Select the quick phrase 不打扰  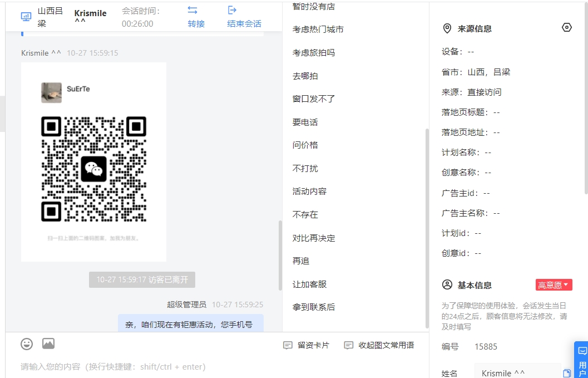tap(305, 168)
